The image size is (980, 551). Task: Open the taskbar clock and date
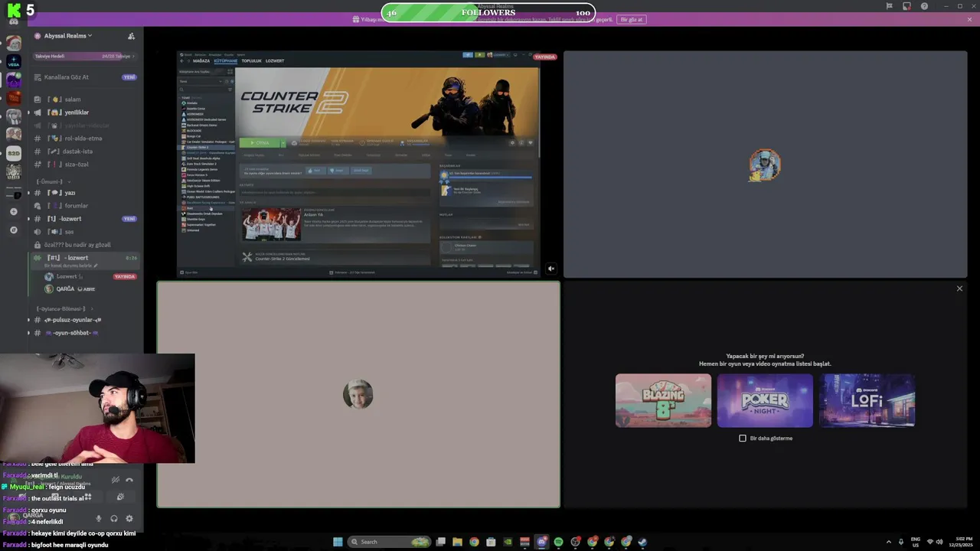[962, 542]
